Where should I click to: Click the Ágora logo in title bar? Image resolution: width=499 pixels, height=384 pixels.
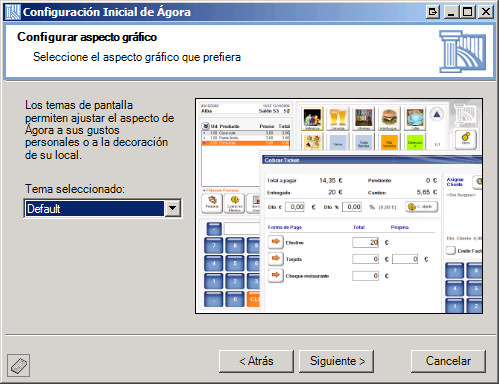pyautogui.click(x=12, y=12)
